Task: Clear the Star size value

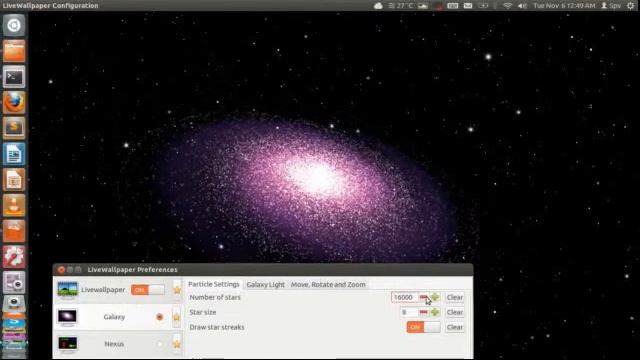Action: click(x=454, y=312)
